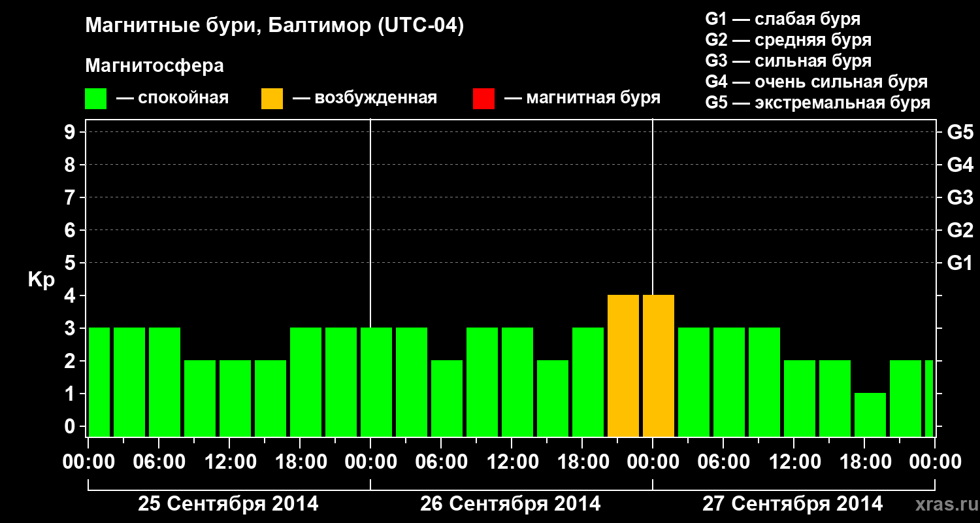Click the '— возбужденная' legend label
This screenshot has height=523, width=980.
tap(365, 98)
